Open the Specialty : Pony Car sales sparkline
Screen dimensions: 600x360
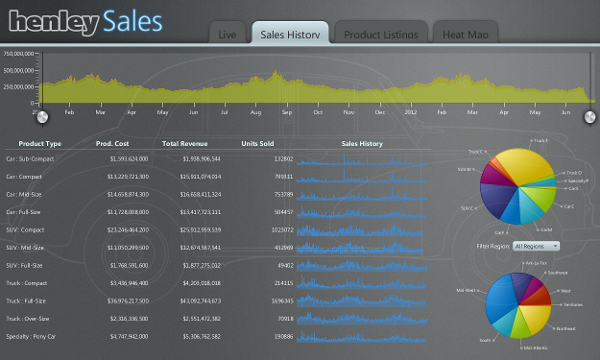(362, 337)
